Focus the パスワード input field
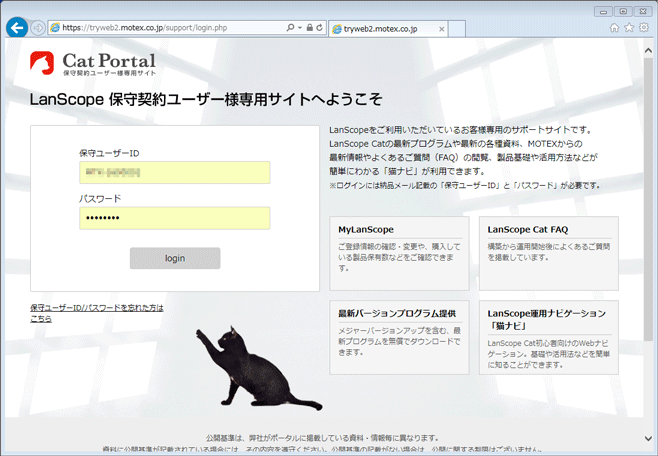Viewport: 658px width, 456px height. click(175, 218)
